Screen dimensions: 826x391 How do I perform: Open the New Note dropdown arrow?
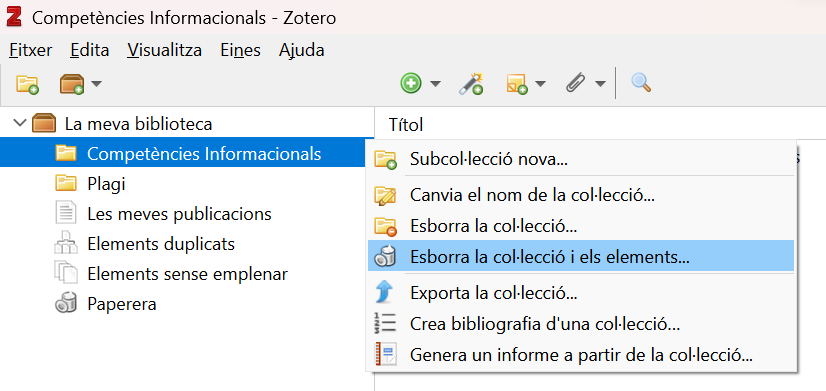540,83
